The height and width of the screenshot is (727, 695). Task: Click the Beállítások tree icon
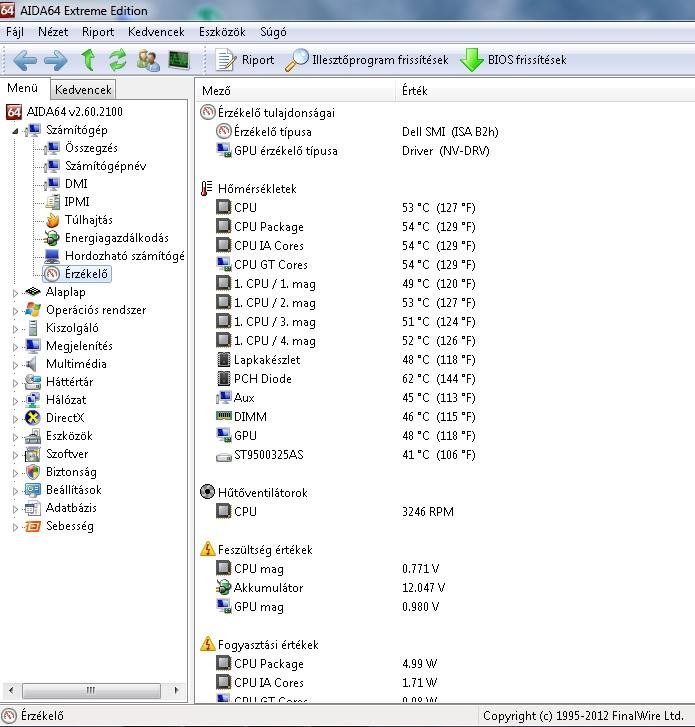click(x=32, y=490)
